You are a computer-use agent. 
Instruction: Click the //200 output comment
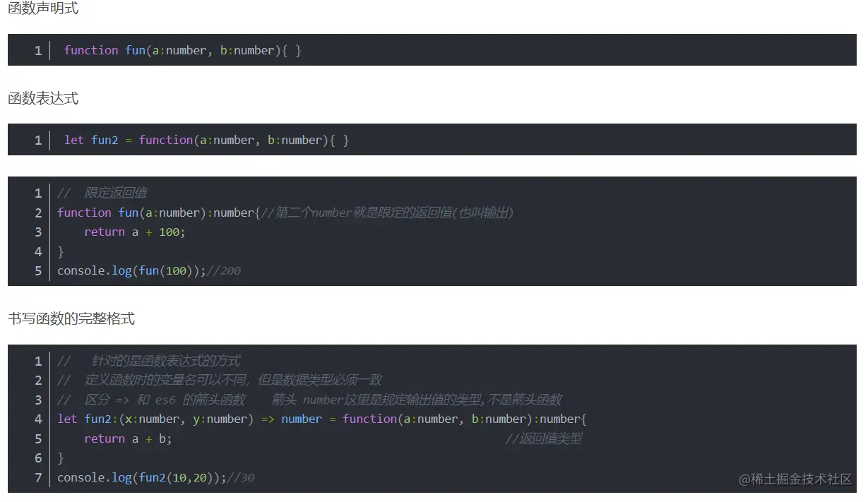(x=224, y=270)
